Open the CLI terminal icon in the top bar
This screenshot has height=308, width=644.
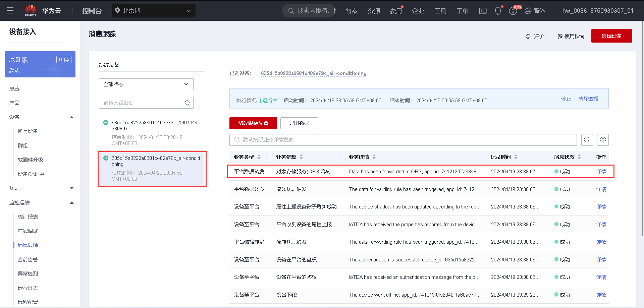click(x=483, y=11)
